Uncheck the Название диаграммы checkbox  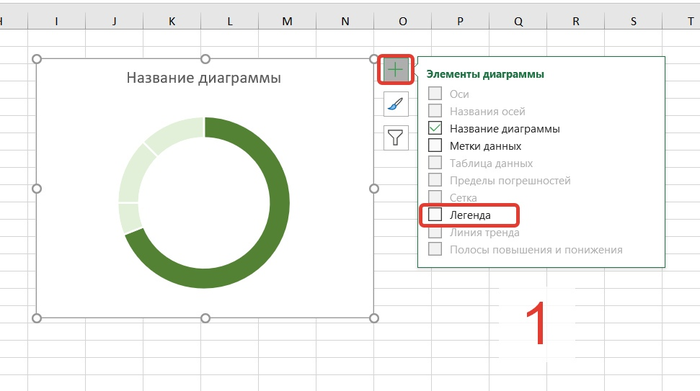(435, 128)
